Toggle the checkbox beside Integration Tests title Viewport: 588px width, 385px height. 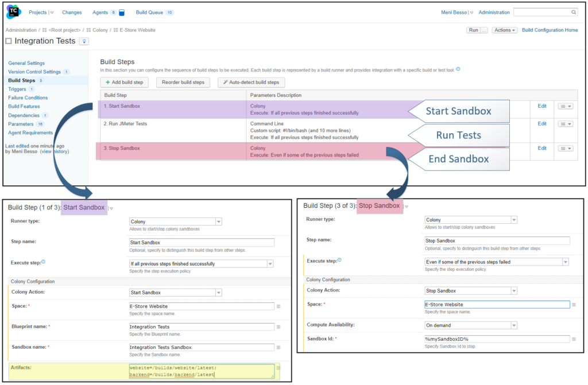pos(9,41)
